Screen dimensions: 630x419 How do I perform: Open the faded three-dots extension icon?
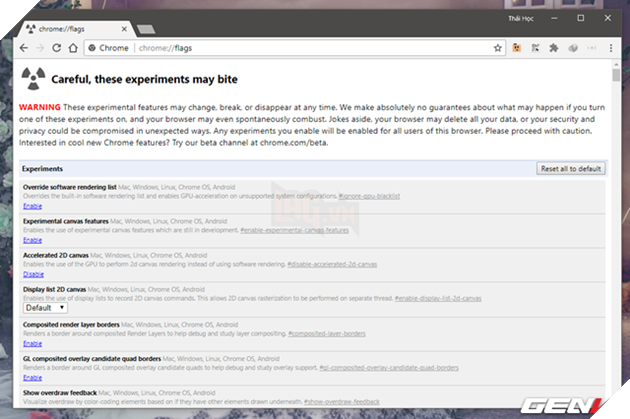(x=591, y=48)
